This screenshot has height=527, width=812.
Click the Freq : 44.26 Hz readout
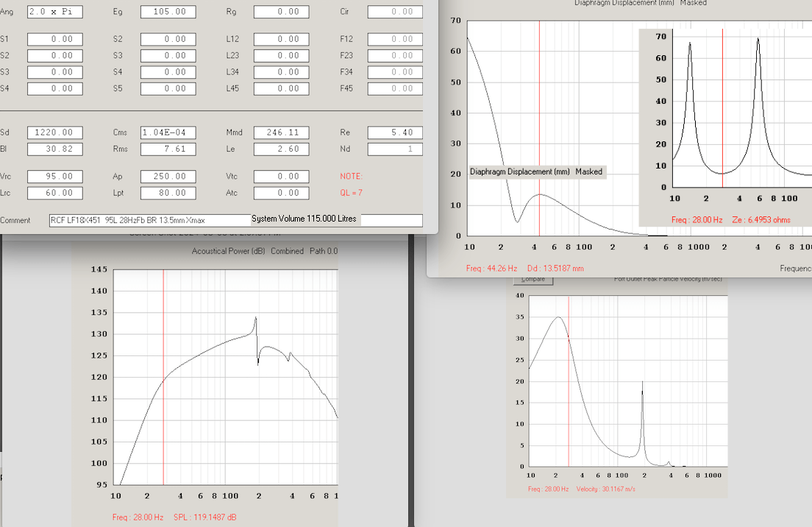pyautogui.click(x=491, y=269)
